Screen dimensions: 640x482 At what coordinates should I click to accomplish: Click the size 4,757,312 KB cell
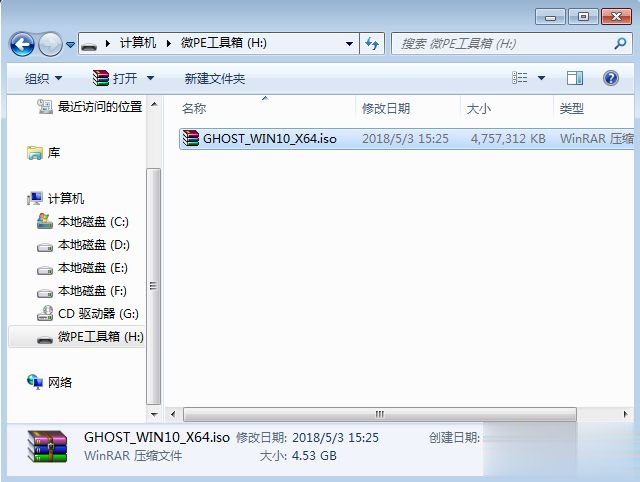coord(508,139)
